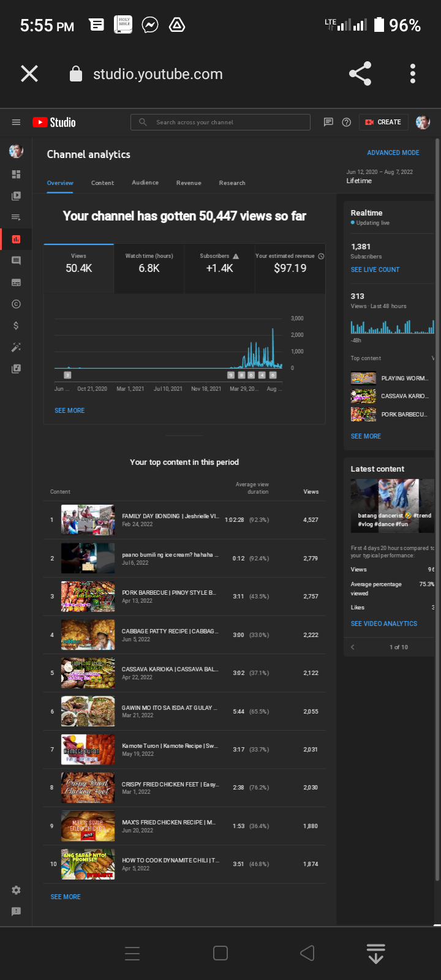Tap the browser share icon
The height and width of the screenshot is (980, 441).
pyautogui.click(x=360, y=73)
